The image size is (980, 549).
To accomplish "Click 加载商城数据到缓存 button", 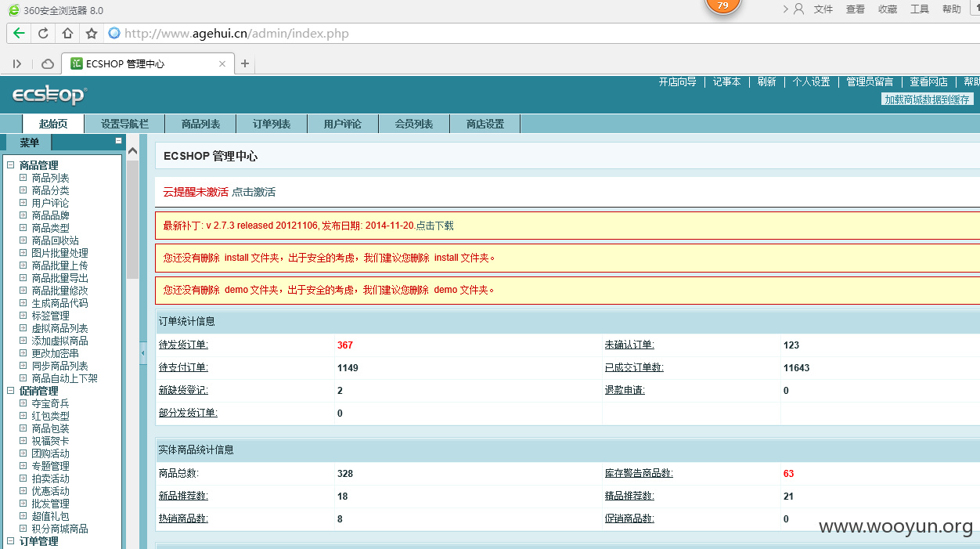I will (x=928, y=99).
